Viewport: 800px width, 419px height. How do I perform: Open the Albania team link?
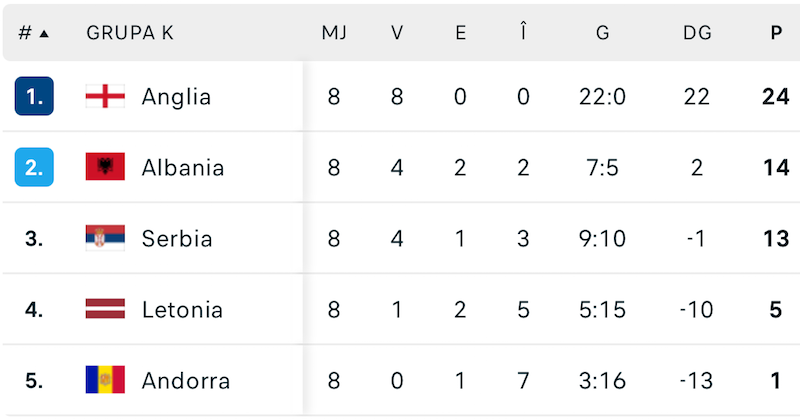click(183, 167)
